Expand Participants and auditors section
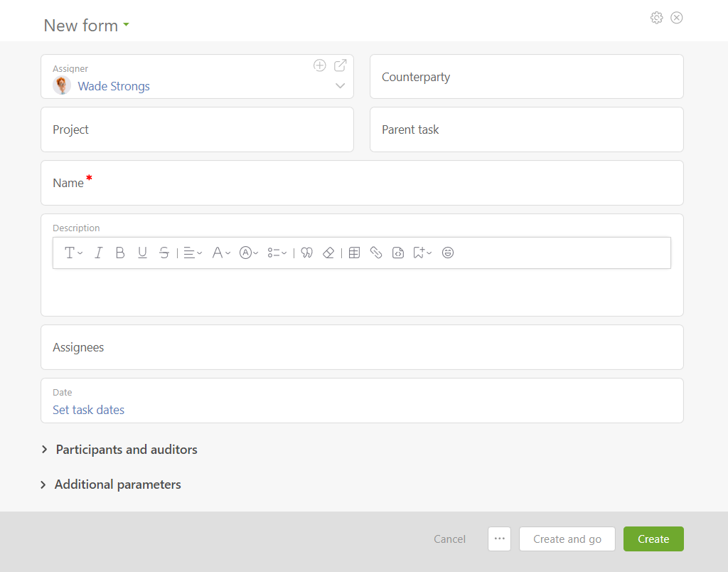Image resolution: width=728 pixels, height=572 pixels. (x=119, y=450)
